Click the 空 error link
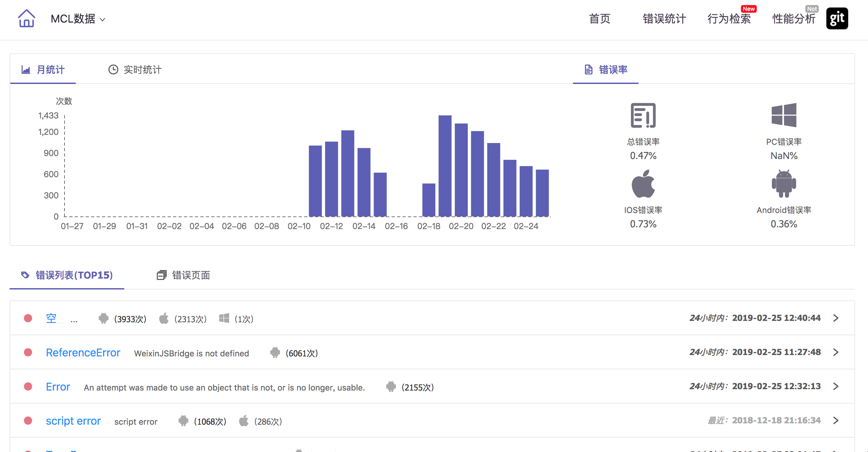Viewport: 868px width, 452px height. pos(51,317)
